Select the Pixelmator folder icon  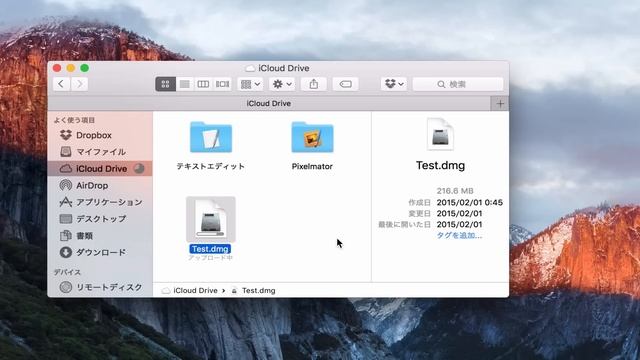tap(312, 137)
